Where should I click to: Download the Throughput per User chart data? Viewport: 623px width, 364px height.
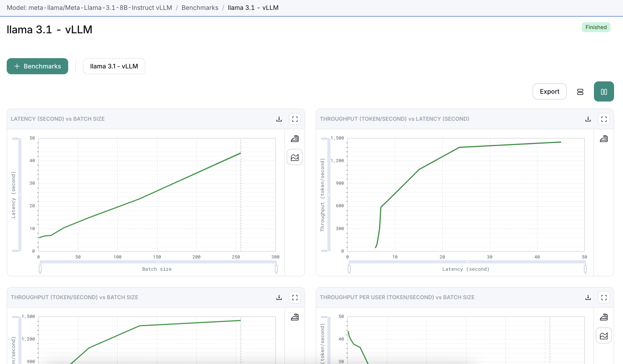[x=588, y=298]
